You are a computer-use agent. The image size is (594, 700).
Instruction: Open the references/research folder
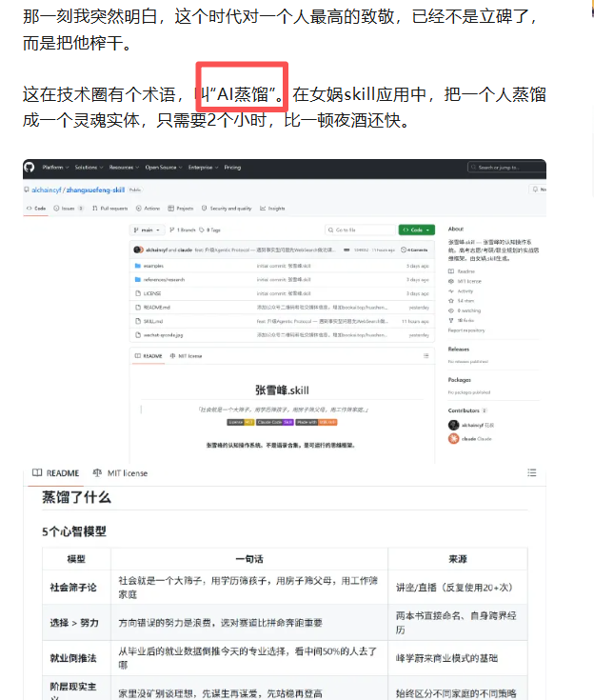tap(164, 280)
